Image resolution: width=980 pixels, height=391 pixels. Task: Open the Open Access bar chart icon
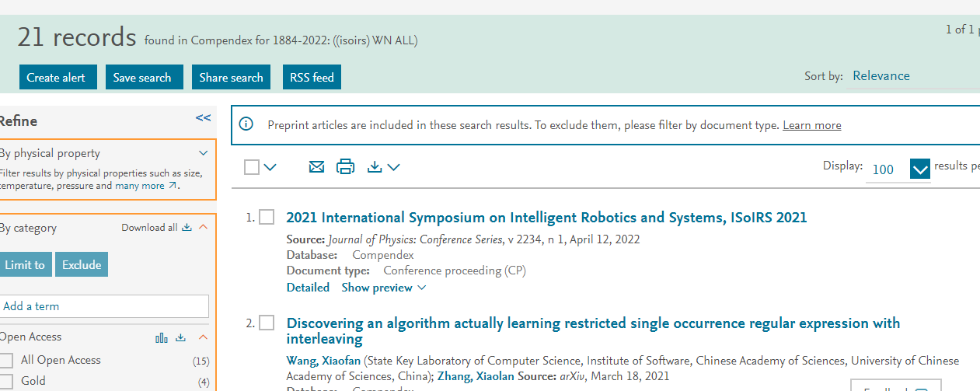tap(162, 337)
